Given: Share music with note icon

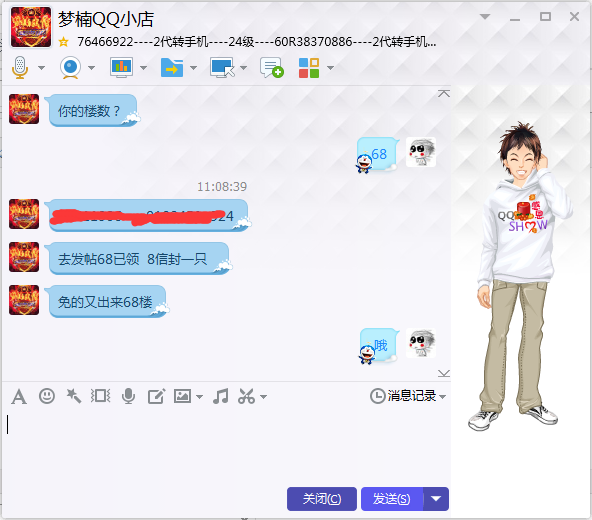Looking at the screenshot, I should 220,396.
